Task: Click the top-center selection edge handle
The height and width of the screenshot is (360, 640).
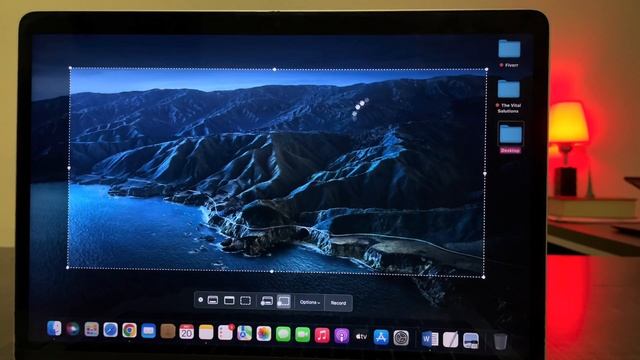Action: (274, 69)
